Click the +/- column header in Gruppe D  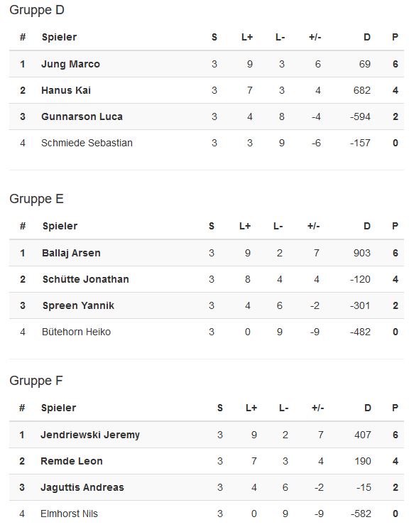tap(315, 38)
